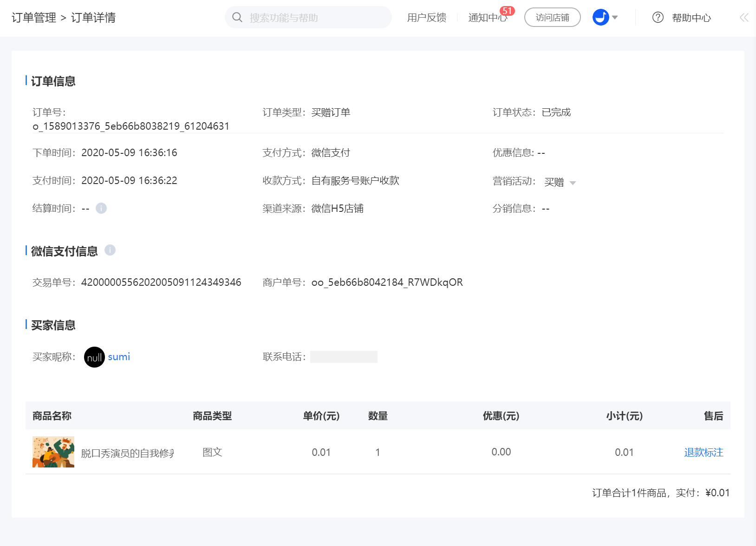This screenshot has width=756, height=546.
Task: Click the blue account avatar icon
Action: click(x=601, y=17)
